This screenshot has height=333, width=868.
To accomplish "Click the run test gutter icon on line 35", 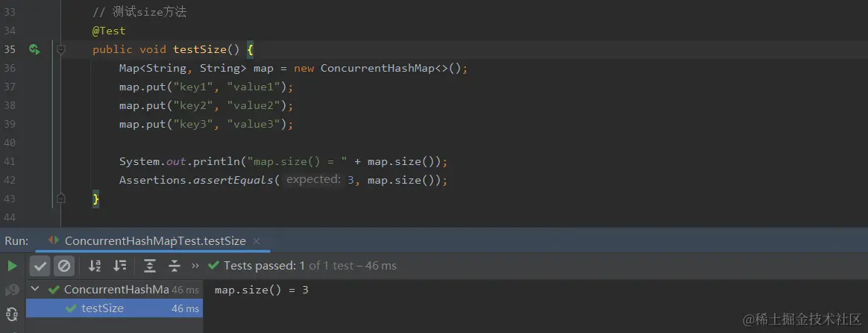I will click(34, 50).
